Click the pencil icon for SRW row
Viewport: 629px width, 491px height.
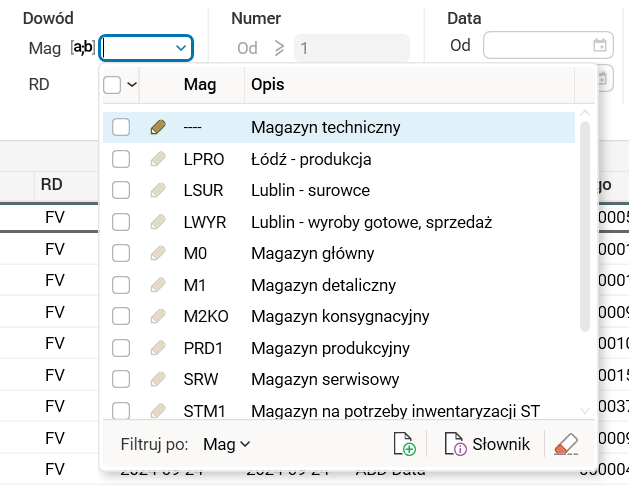pyautogui.click(x=158, y=379)
